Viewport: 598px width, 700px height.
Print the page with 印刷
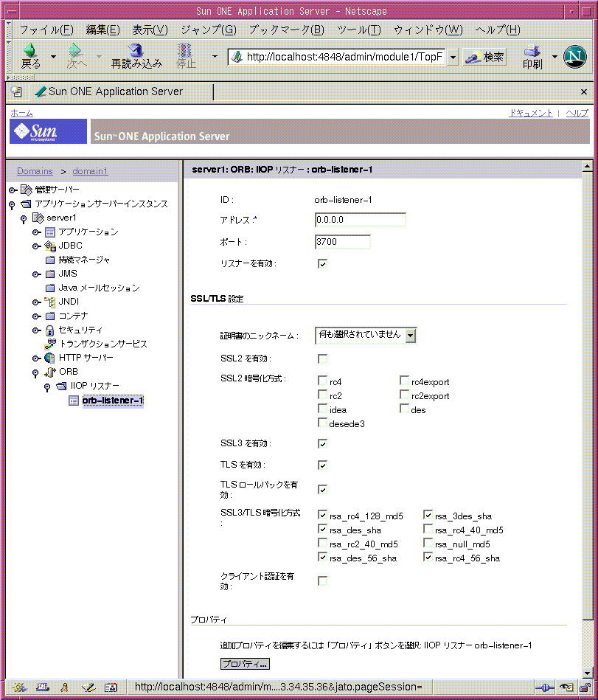532,56
